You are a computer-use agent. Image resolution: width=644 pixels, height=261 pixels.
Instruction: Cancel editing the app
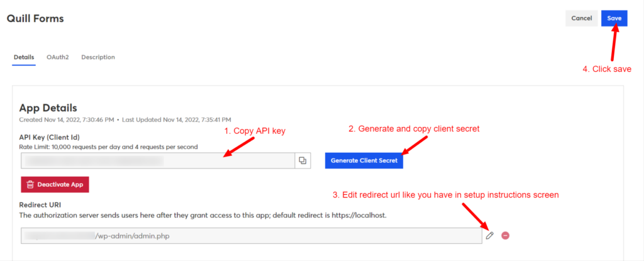pos(582,18)
